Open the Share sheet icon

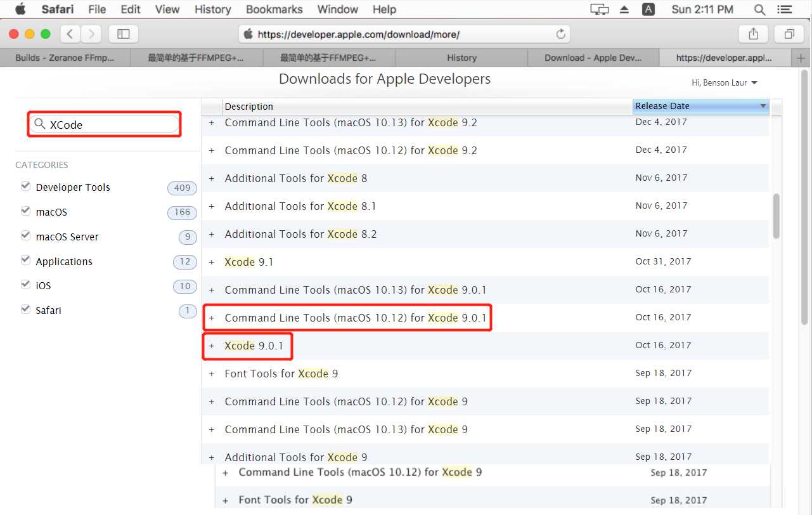[x=753, y=34]
